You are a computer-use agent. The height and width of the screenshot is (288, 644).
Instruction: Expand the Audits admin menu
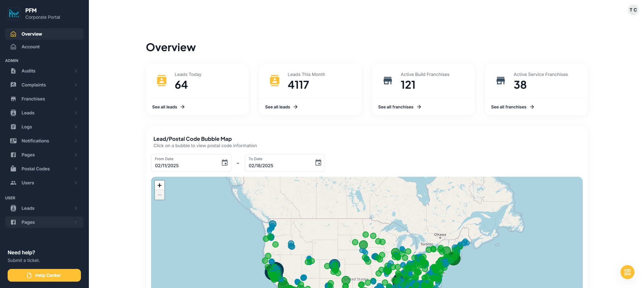(44, 71)
